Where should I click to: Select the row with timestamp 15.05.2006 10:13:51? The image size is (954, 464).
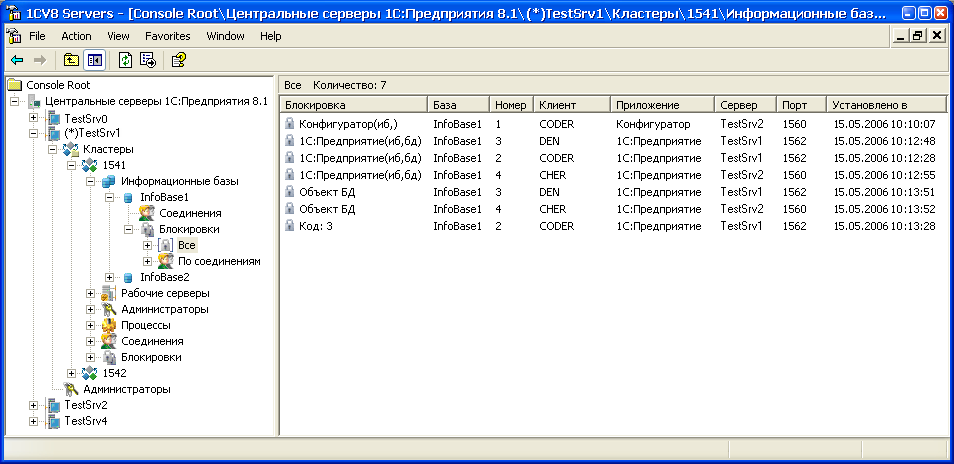[x=613, y=192]
